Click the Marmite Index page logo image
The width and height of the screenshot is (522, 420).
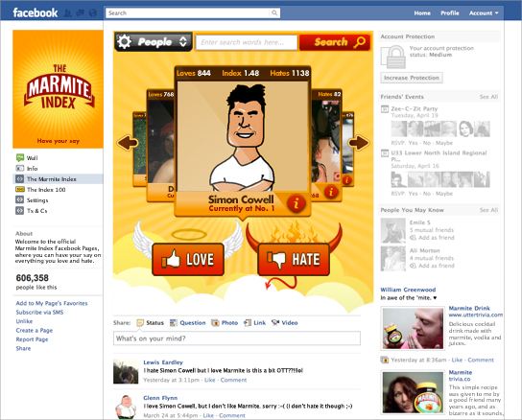58,89
